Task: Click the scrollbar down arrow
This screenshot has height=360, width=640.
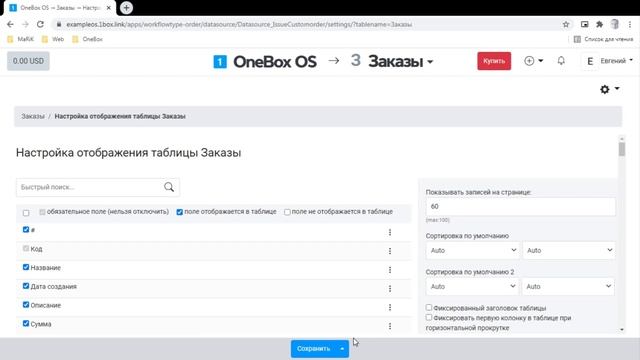Action: [x=622, y=329]
